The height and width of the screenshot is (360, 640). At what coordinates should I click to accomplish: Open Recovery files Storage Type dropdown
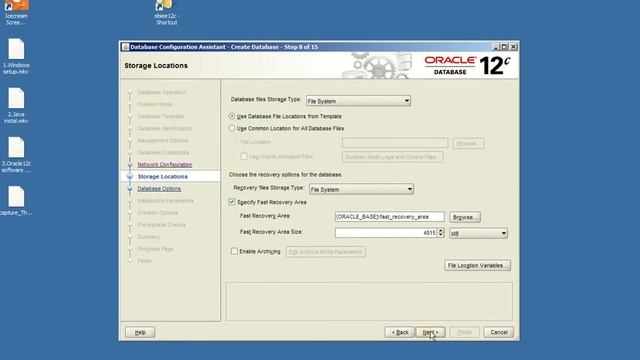[x=361, y=189]
